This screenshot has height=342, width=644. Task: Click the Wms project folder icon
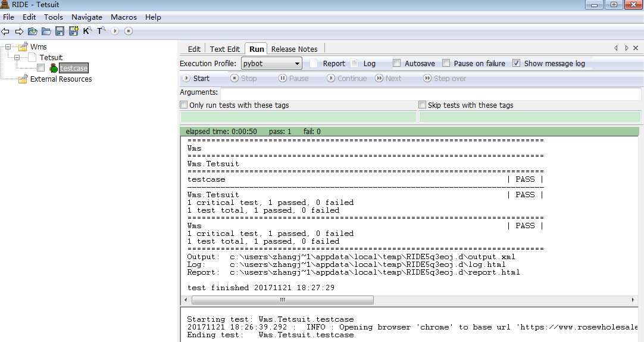tap(23, 46)
